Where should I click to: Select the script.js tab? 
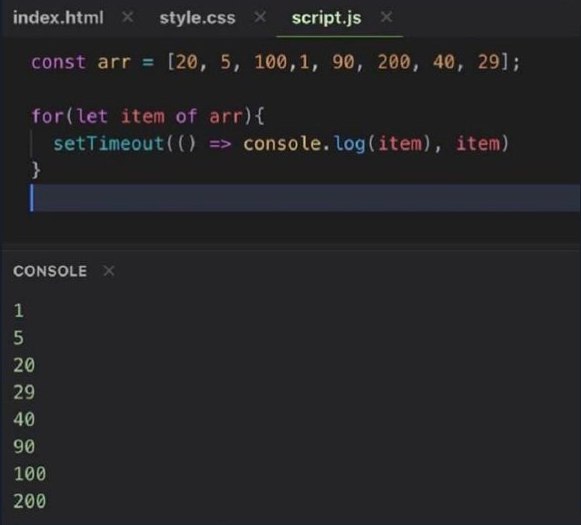pos(326,18)
